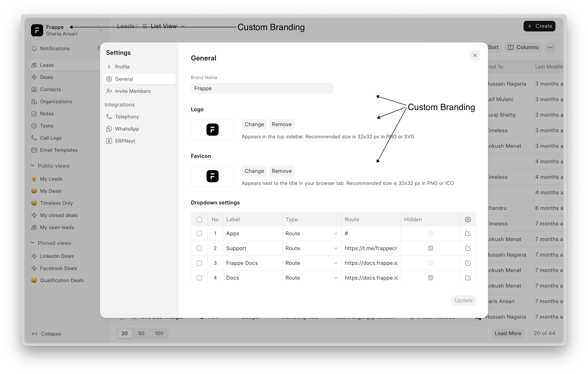
Task: Edit the Frappe Docs row via pencil icon
Action: [x=468, y=263]
